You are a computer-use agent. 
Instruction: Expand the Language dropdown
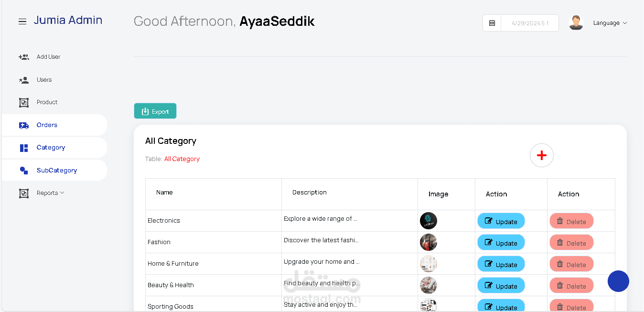(610, 23)
